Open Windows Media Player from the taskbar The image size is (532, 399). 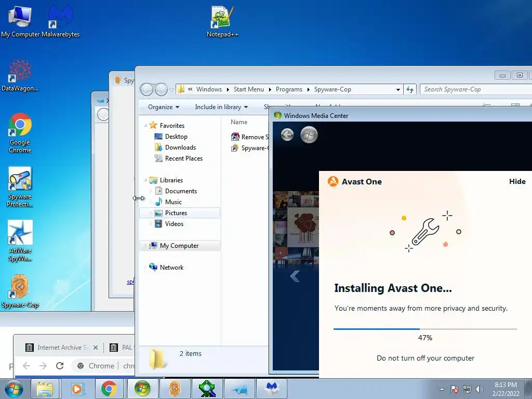pyautogui.click(x=77, y=389)
